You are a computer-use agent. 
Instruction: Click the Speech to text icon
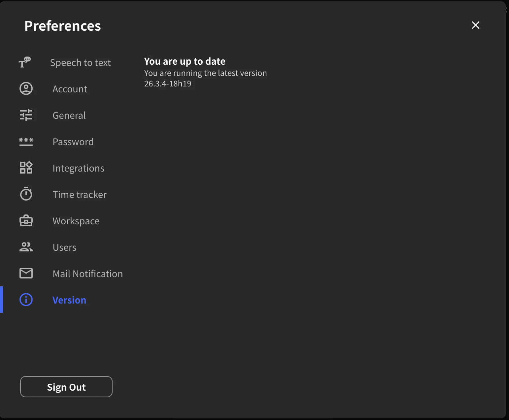(26, 62)
